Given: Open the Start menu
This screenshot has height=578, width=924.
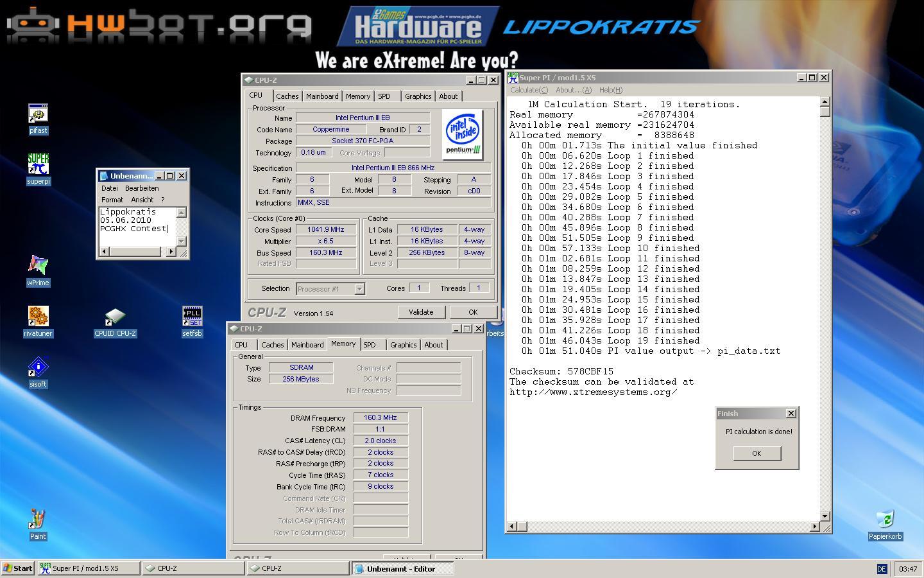Looking at the screenshot, I should [x=17, y=568].
